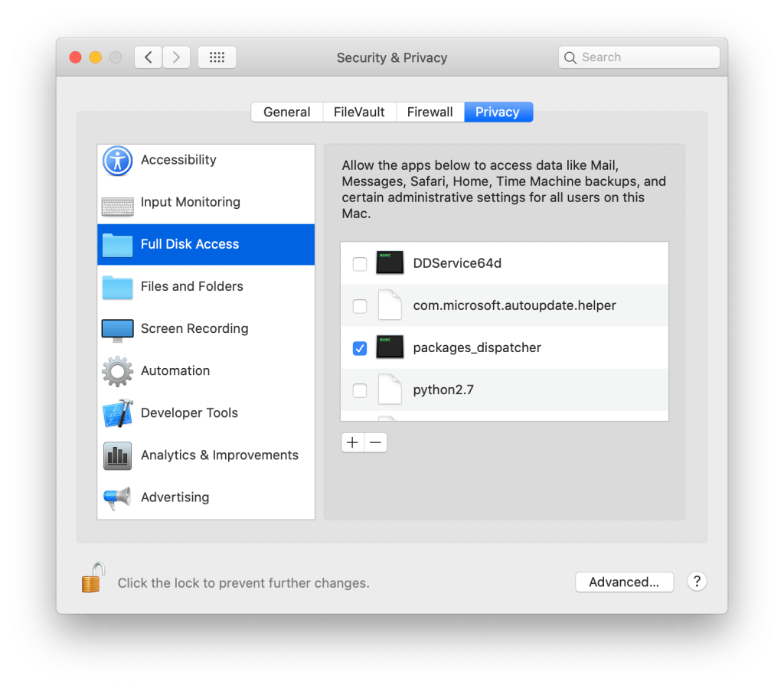Enable the DDService64d checkbox

click(x=360, y=264)
